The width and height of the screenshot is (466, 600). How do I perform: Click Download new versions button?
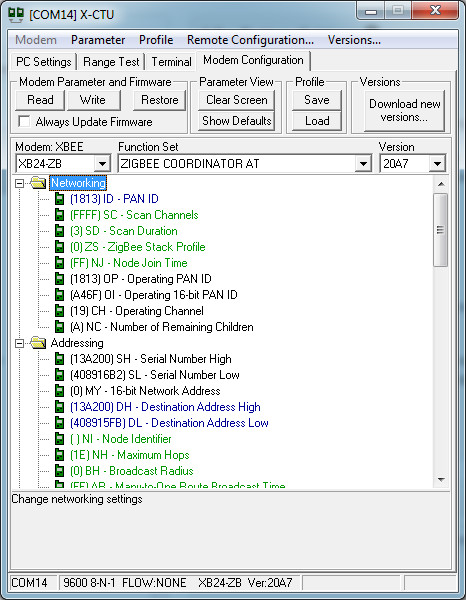404,111
